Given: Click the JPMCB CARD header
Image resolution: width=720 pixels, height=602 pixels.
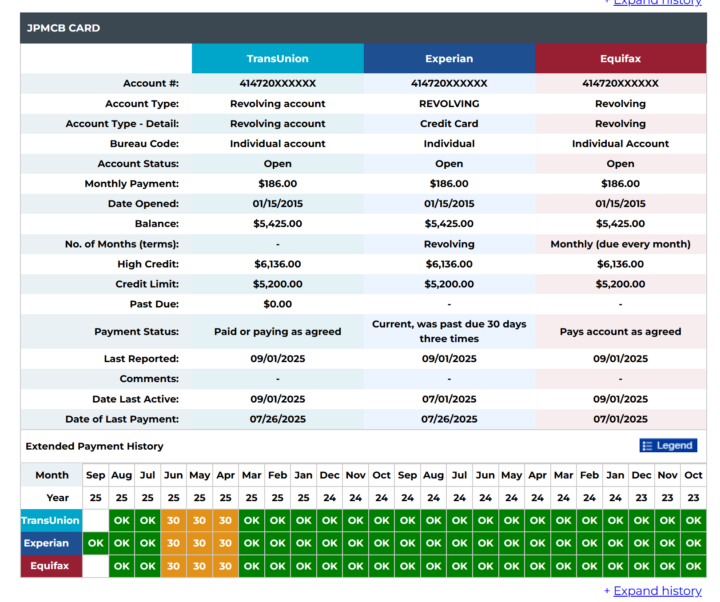Looking at the screenshot, I should (x=363, y=28).
